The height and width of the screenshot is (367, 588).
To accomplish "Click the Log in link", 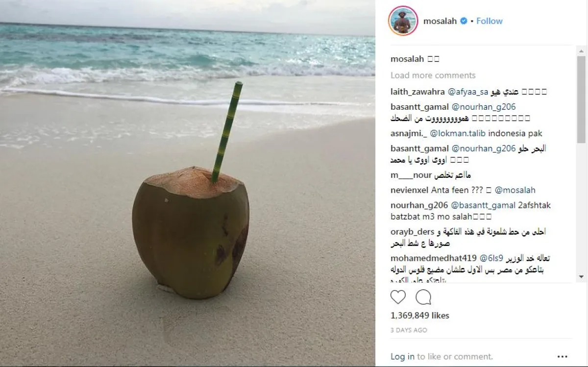I will (402, 357).
